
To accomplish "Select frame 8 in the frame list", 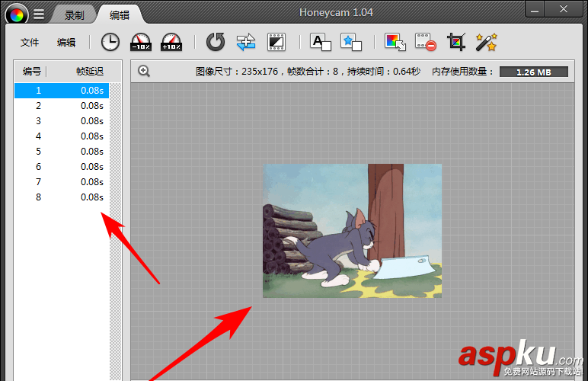I will [62, 197].
